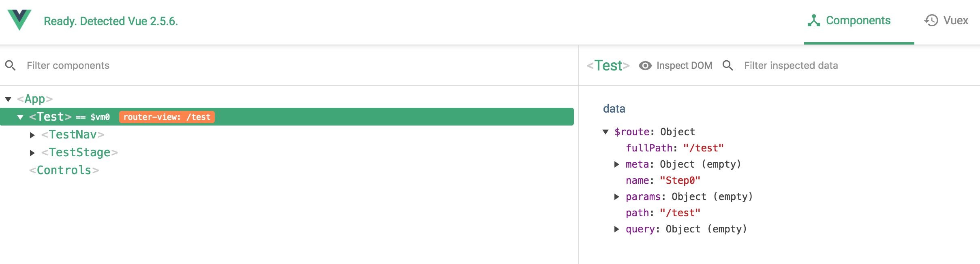Click the filter components search icon
The image size is (980, 264).
11,66
